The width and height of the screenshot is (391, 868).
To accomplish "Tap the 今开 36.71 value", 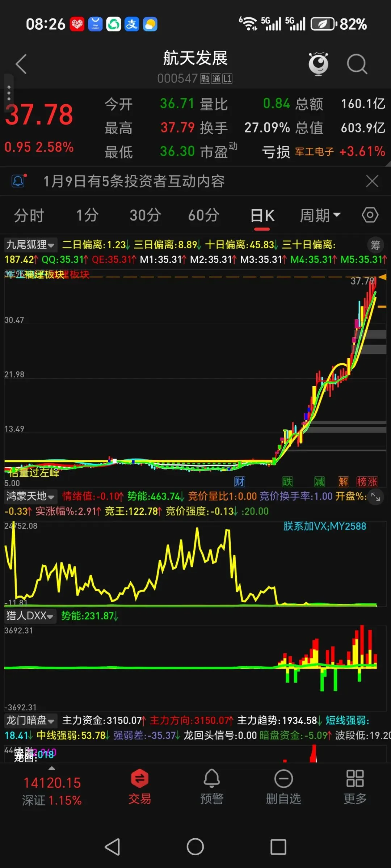I will coord(177,104).
